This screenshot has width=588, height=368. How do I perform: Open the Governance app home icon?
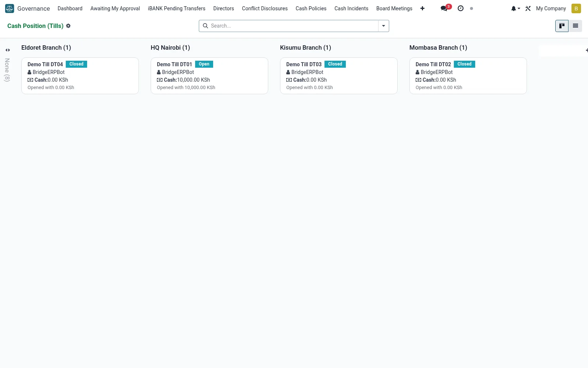click(10, 8)
